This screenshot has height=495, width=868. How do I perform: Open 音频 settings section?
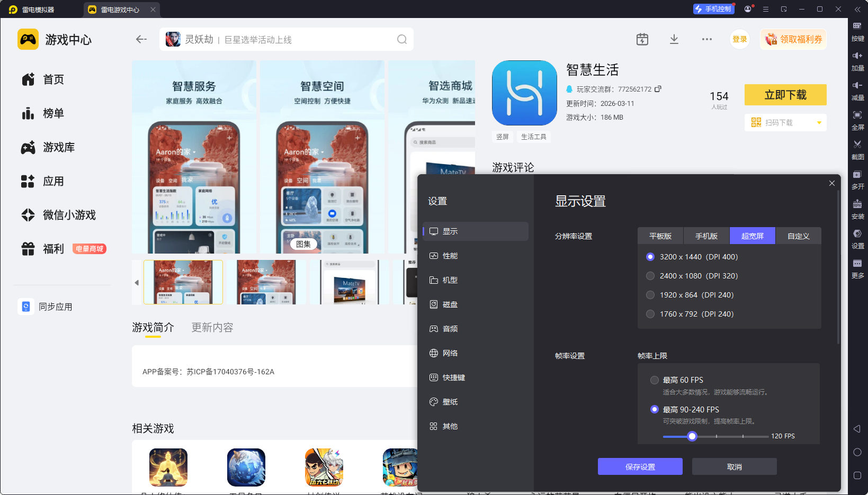pyautogui.click(x=476, y=329)
